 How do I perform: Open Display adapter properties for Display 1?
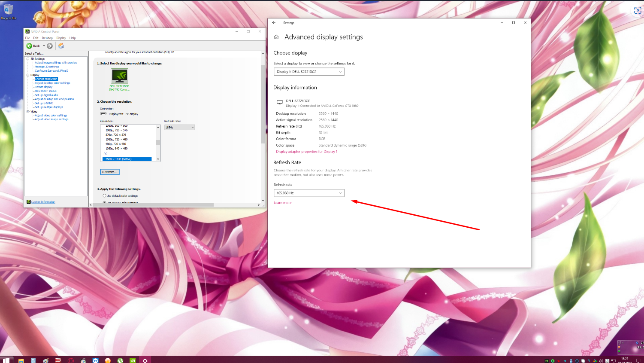coord(306,152)
